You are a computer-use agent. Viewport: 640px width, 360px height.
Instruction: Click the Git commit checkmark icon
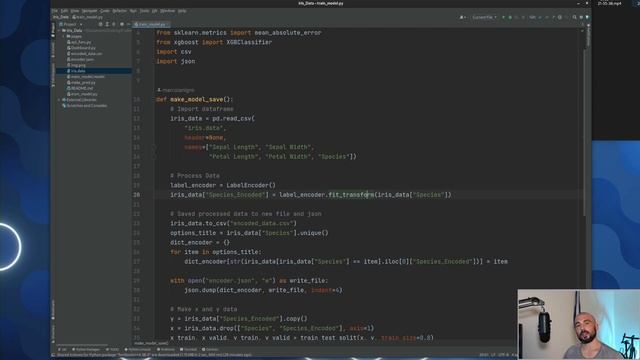pyautogui.click(x=547, y=18)
